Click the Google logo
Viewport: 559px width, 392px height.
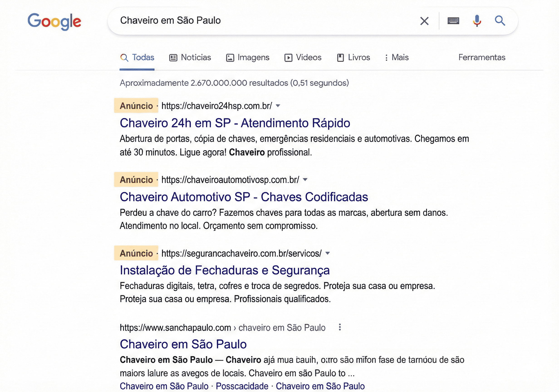coord(54,21)
